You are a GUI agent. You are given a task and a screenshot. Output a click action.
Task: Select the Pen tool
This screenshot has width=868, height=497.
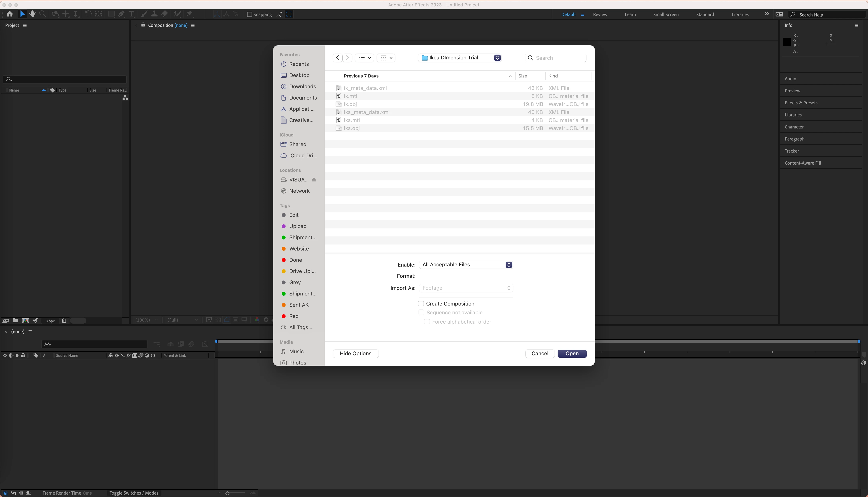pos(121,14)
